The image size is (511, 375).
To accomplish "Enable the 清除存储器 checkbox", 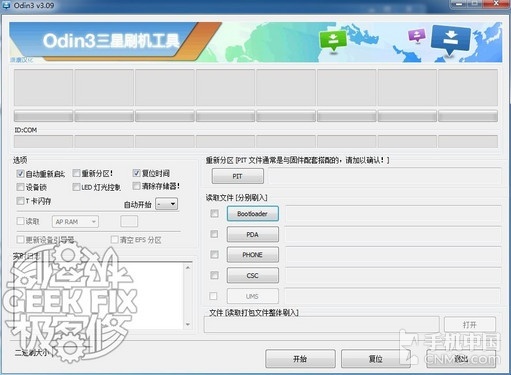I will pos(136,186).
